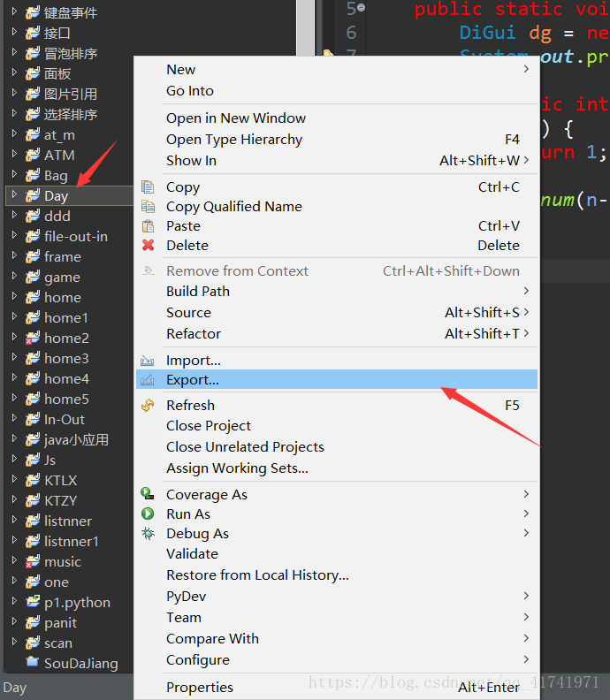Select the listnner1 project label

coord(72,542)
